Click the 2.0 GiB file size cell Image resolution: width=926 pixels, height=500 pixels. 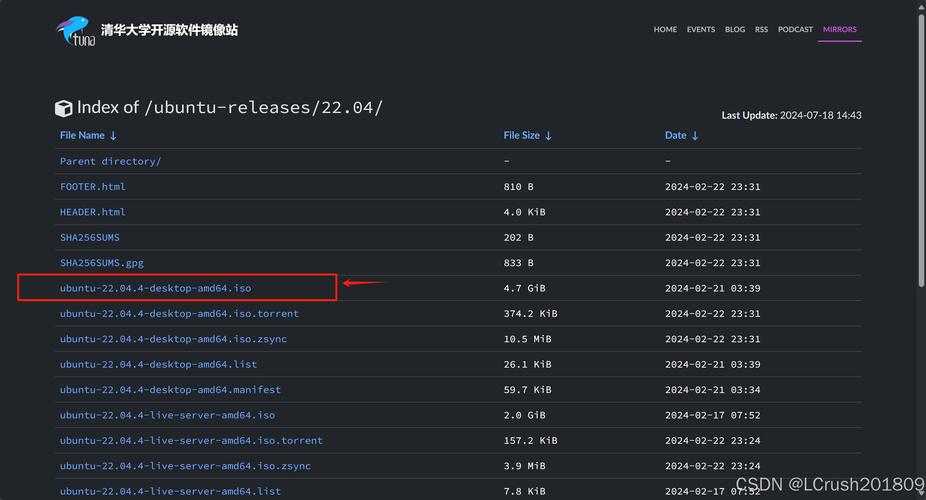tap(524, 415)
